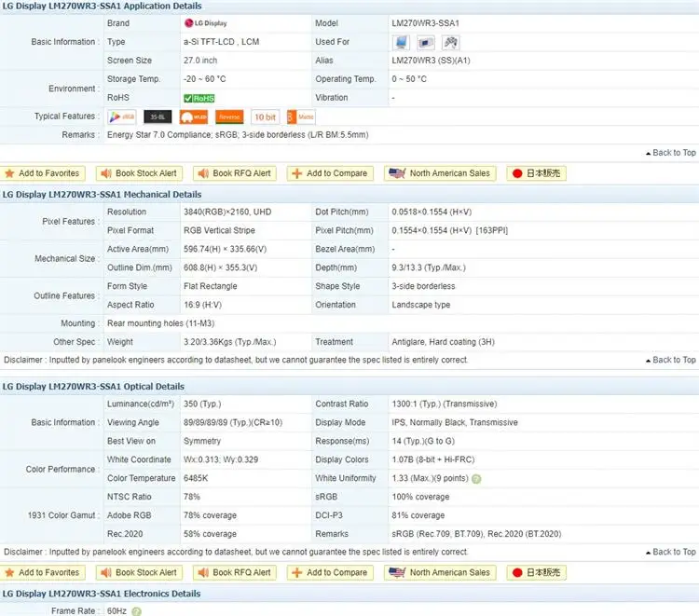The width and height of the screenshot is (699, 616).
Task: Click the WLED typical feature icon
Action: (x=194, y=117)
